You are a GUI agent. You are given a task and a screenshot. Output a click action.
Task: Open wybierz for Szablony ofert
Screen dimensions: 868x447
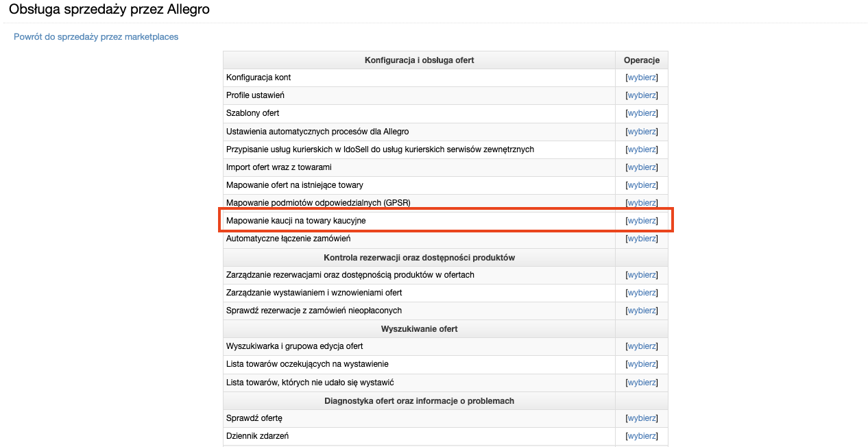(642, 113)
